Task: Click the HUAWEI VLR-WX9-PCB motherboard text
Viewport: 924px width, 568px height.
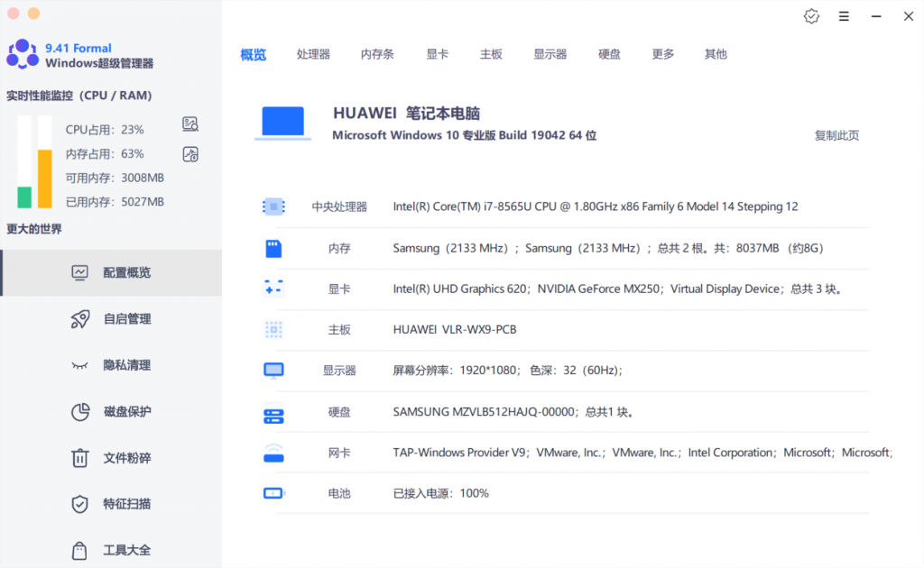Action: (455, 330)
